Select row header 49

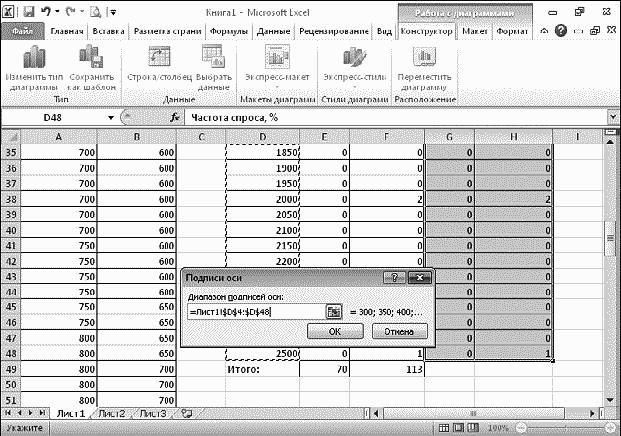[11, 369]
